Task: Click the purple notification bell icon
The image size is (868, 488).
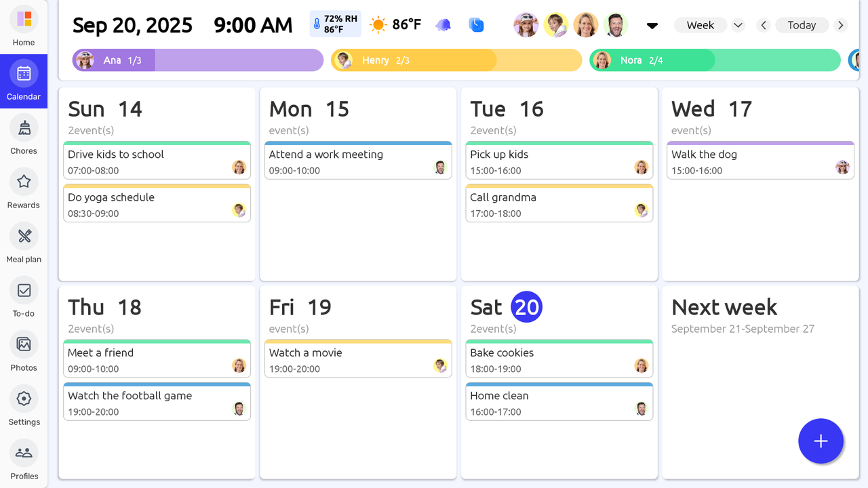Action: tap(443, 25)
